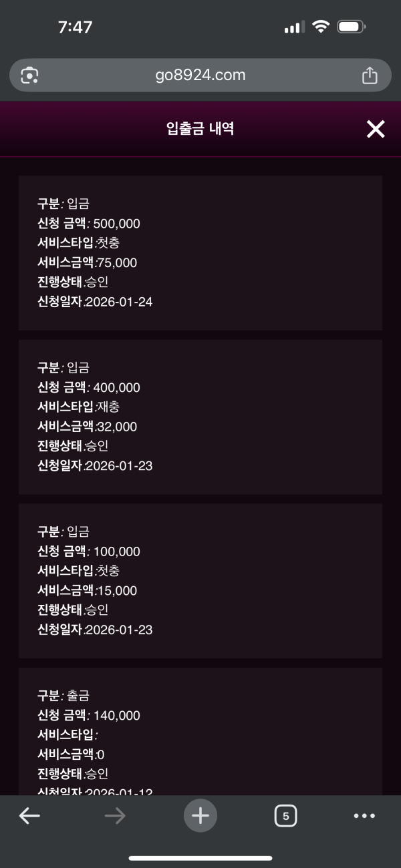Tap the lens search icon in address bar
The height and width of the screenshot is (868, 401).
[x=29, y=75]
